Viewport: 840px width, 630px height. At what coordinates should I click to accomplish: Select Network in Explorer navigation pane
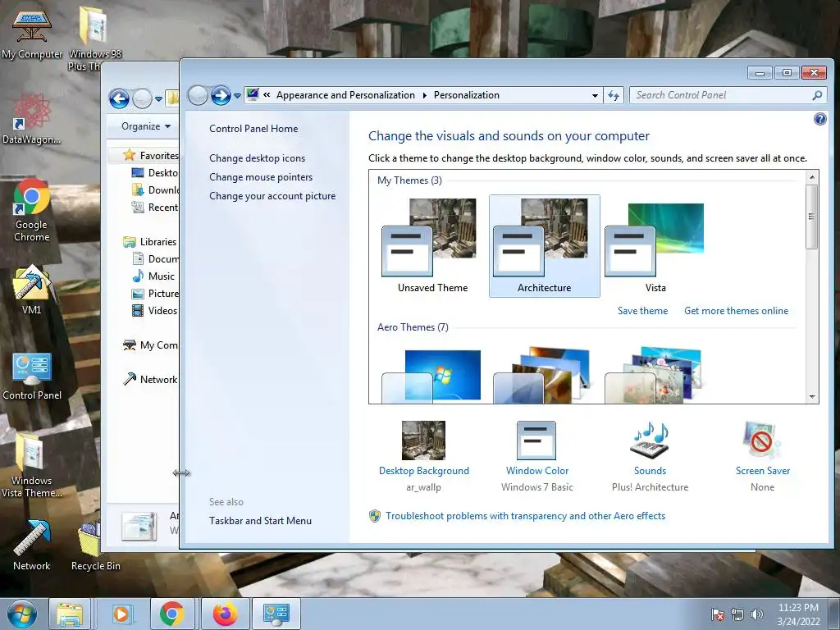click(x=151, y=379)
